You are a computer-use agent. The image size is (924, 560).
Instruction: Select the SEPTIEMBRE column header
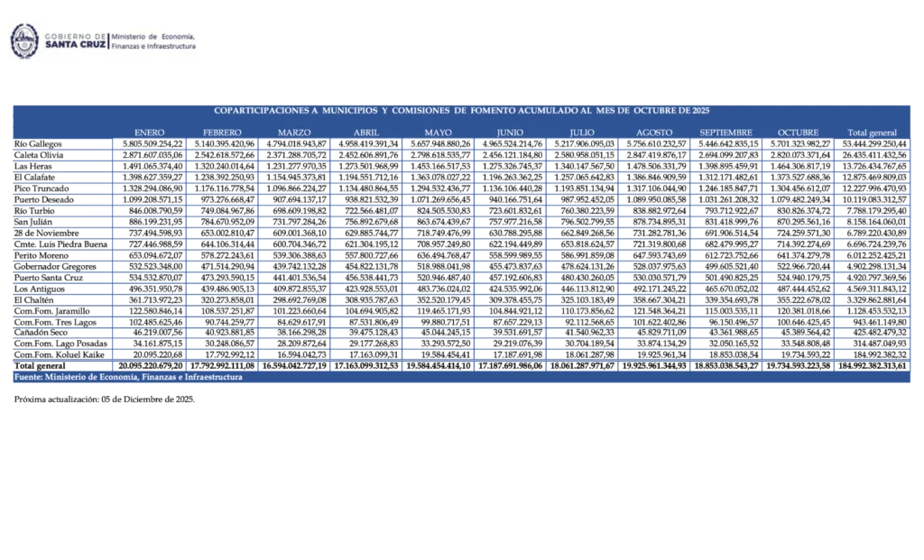pos(726,133)
